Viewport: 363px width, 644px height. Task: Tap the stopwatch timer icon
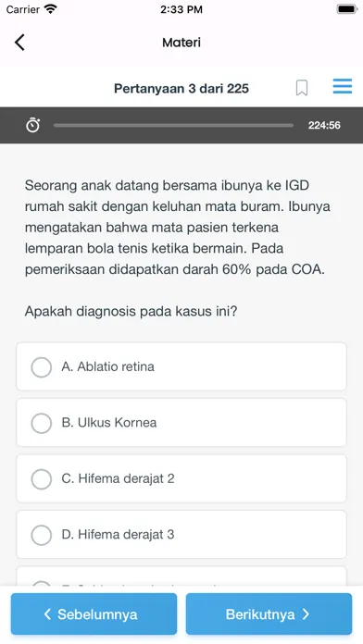[33, 125]
